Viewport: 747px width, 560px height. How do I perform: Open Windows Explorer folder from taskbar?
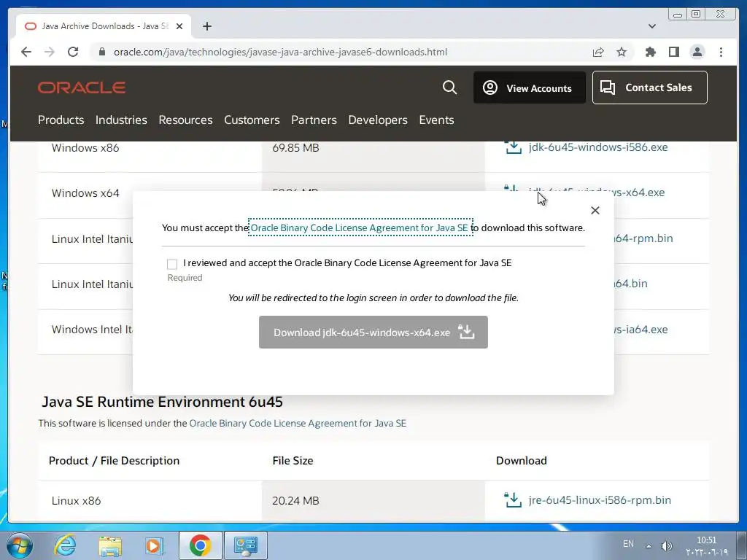110,545
